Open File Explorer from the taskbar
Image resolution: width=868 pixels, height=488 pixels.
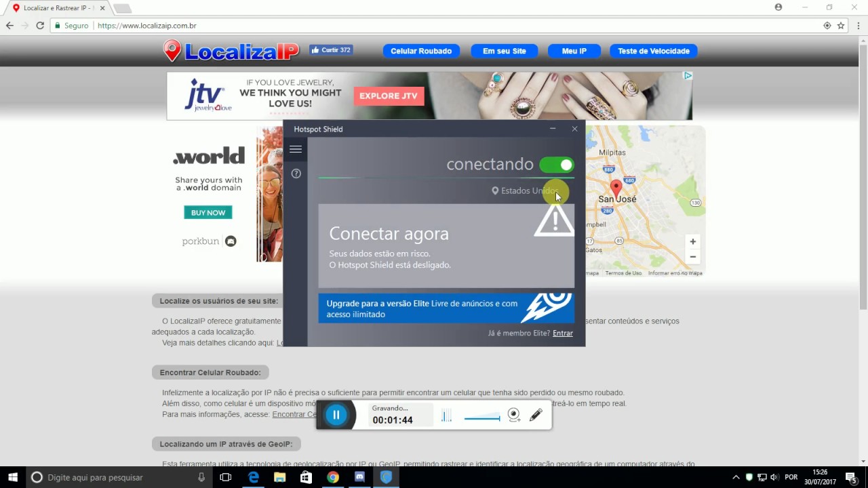[x=280, y=477]
